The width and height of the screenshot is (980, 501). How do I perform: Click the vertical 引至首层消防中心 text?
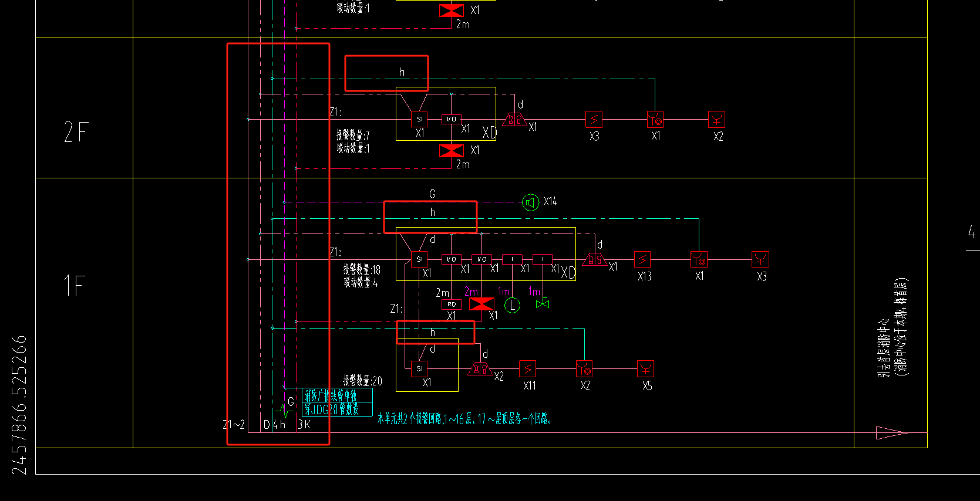tap(883, 348)
